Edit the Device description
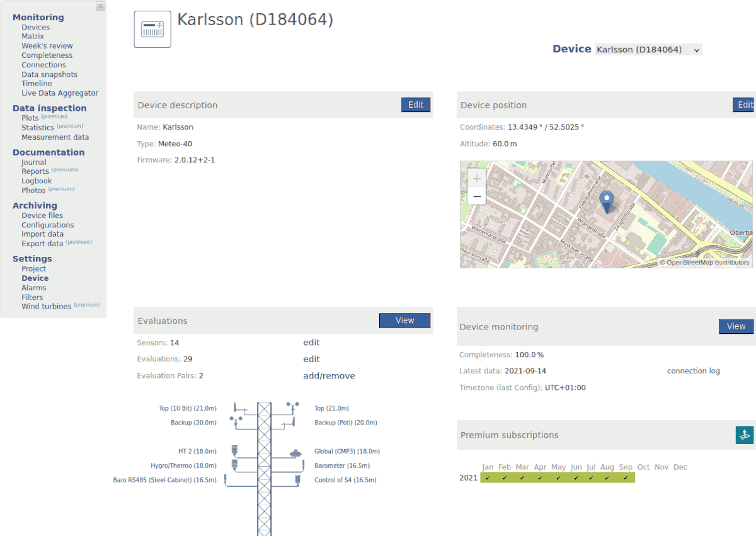This screenshot has height=536, width=756. click(415, 105)
